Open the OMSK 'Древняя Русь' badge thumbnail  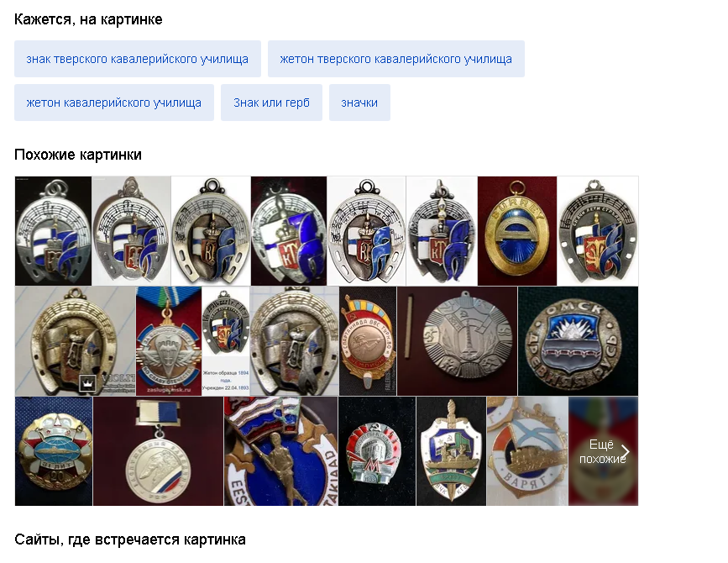point(578,341)
